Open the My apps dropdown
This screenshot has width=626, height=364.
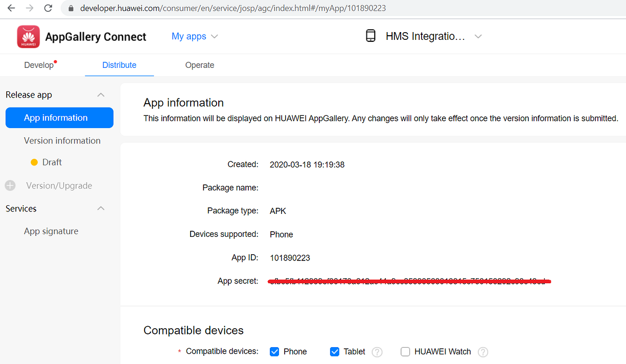pos(195,36)
